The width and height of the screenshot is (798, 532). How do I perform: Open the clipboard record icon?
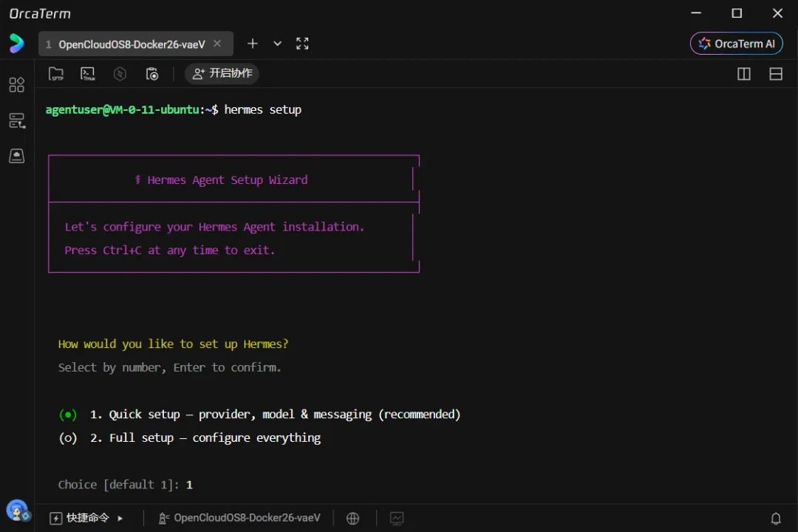[x=152, y=74]
